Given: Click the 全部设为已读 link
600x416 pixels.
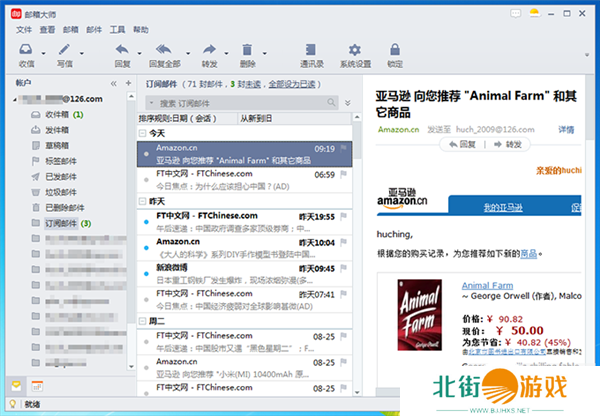Looking at the screenshot, I should pos(296,85).
